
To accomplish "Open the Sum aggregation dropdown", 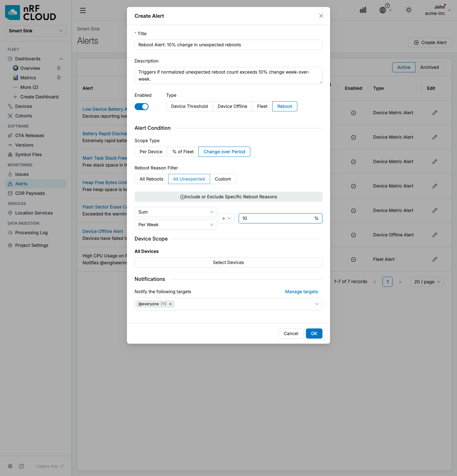I will (176, 212).
